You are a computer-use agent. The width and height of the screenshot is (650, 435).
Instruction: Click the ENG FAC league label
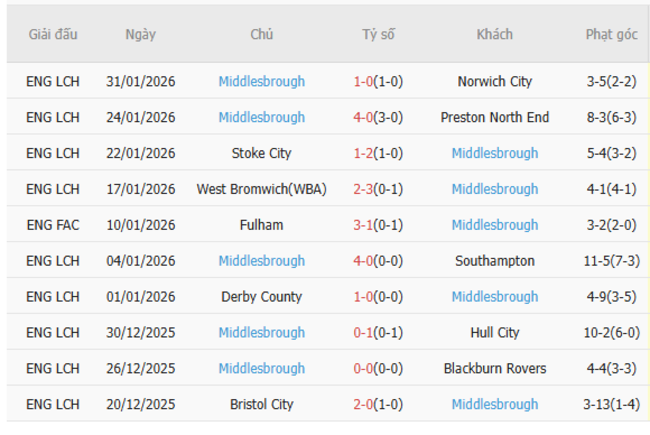pos(53,225)
